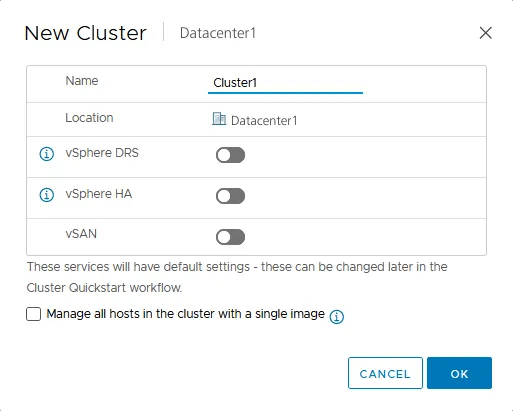Click the Name row label
This screenshot has width=513, height=411.
point(82,81)
